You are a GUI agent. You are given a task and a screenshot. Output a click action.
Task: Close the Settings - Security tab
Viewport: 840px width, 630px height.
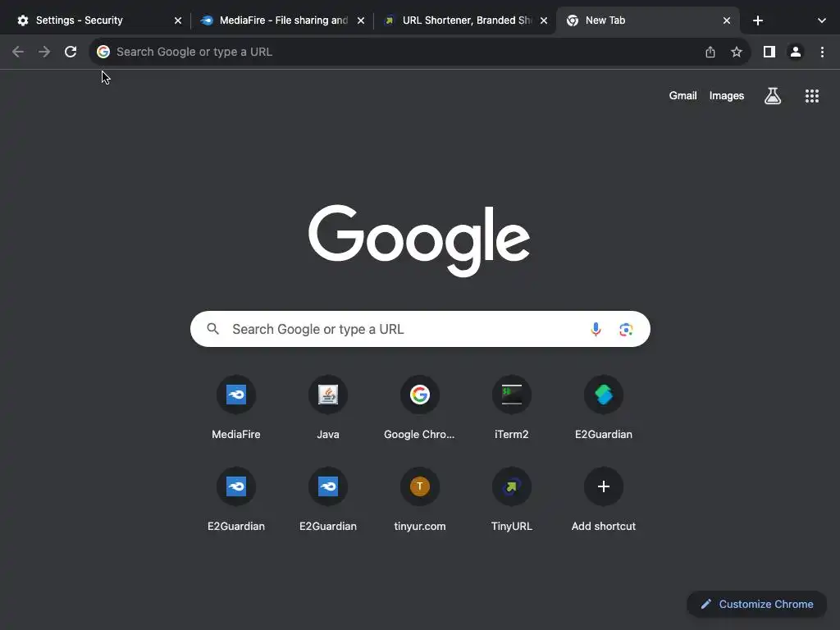click(x=178, y=21)
